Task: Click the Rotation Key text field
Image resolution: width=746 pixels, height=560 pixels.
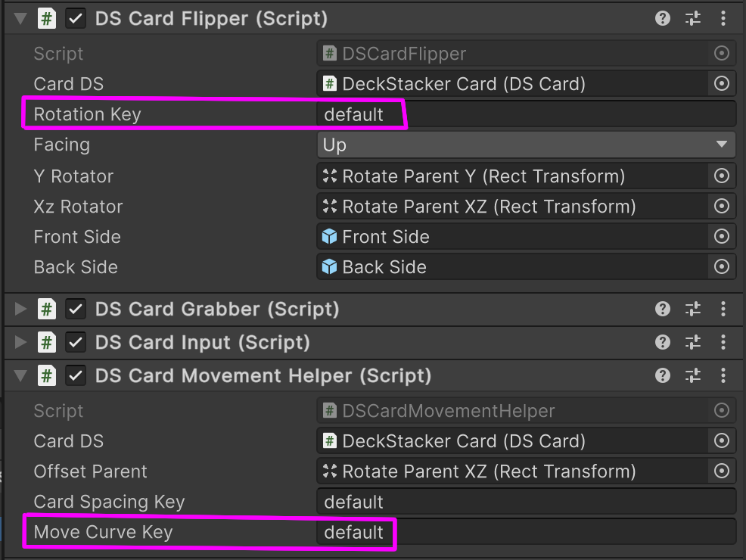Action: pyautogui.click(x=526, y=114)
